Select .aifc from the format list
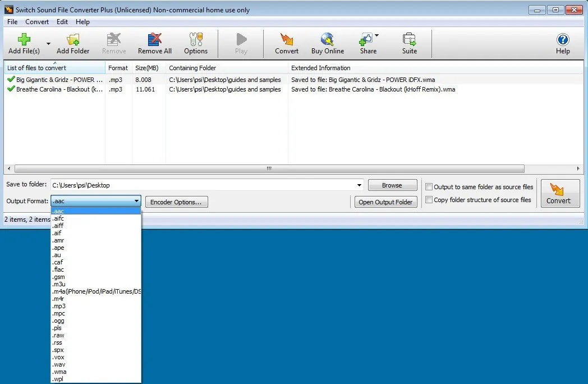Viewport: 588px width, 384px height. point(96,218)
